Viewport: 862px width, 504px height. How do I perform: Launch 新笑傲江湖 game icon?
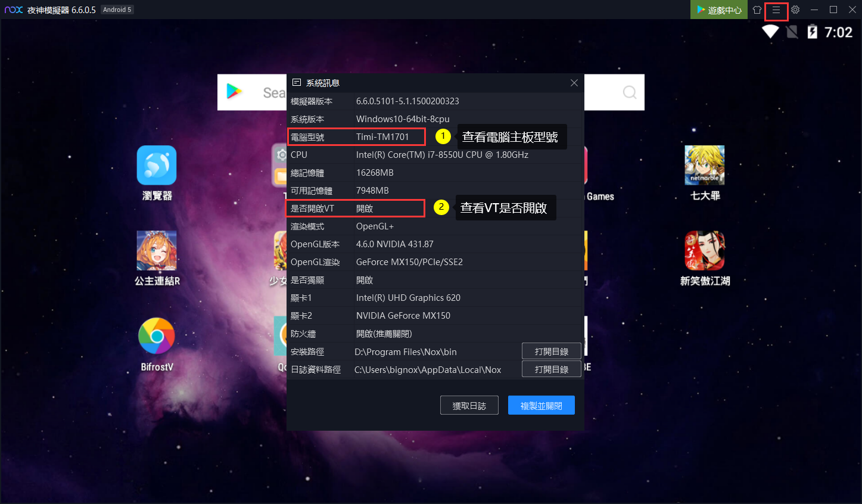[705, 258]
